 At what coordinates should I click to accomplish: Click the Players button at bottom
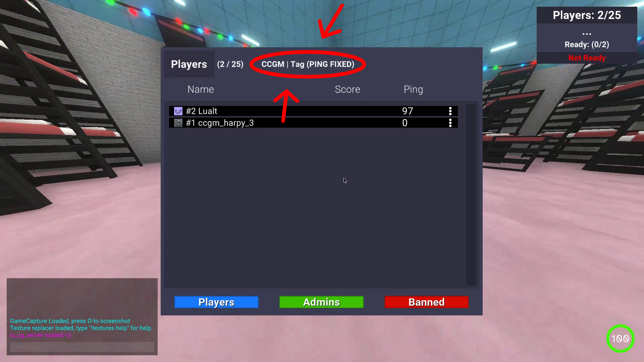216,302
